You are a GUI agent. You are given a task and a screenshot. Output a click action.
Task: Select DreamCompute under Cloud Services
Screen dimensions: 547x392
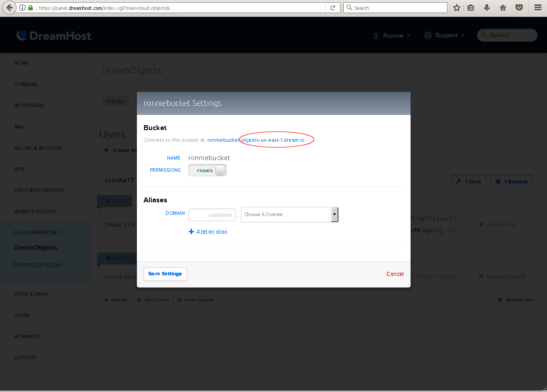[37, 265]
